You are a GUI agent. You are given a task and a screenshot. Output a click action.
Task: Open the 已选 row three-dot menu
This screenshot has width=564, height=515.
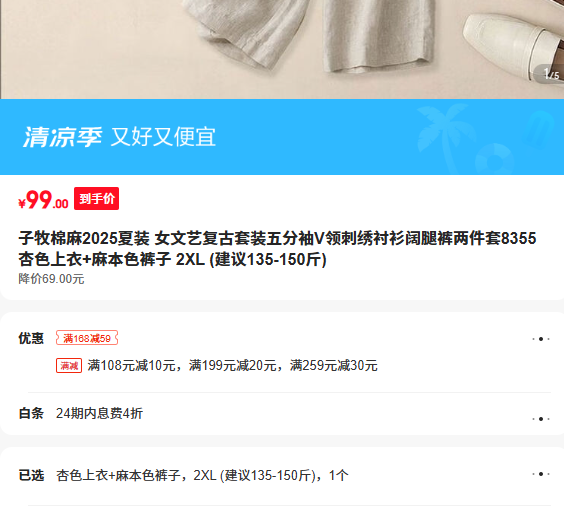(x=541, y=474)
